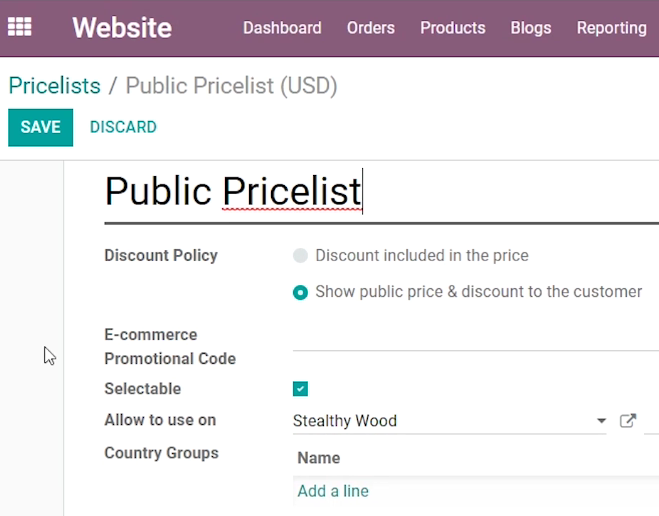
Task: Open external link for Stealthy Wood website
Action: click(628, 421)
